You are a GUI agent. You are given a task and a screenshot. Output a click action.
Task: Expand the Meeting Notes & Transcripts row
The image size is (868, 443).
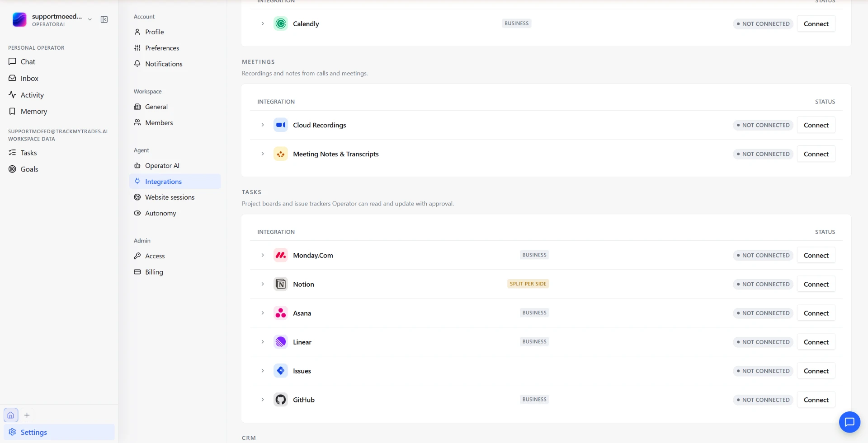(263, 154)
